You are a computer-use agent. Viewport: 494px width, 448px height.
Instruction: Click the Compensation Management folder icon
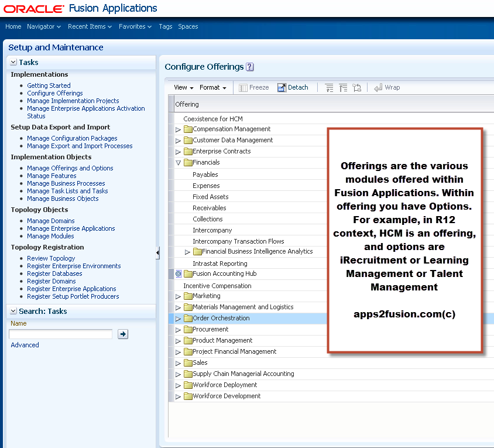[188, 129]
